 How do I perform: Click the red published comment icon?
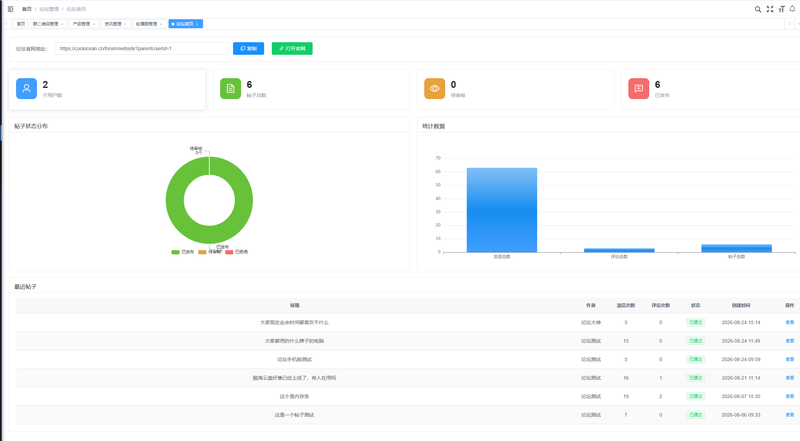pyautogui.click(x=639, y=88)
